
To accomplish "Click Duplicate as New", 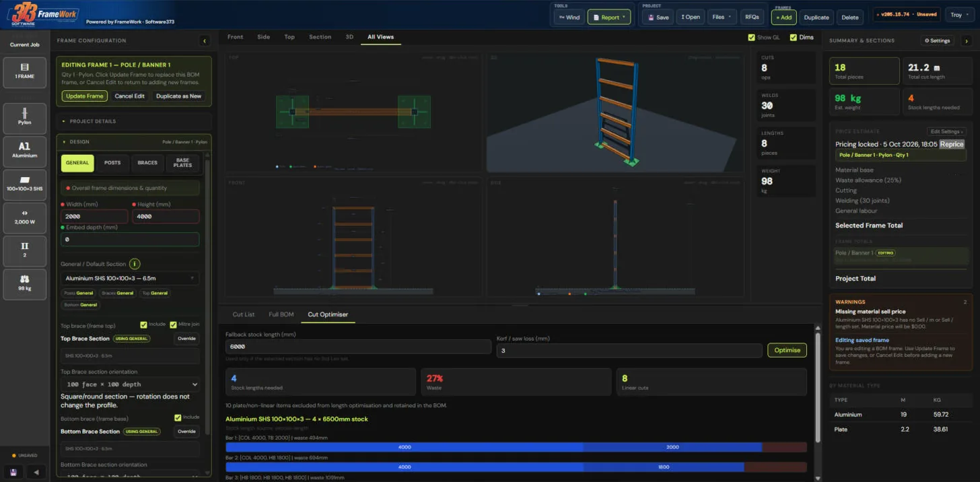I will (x=178, y=96).
